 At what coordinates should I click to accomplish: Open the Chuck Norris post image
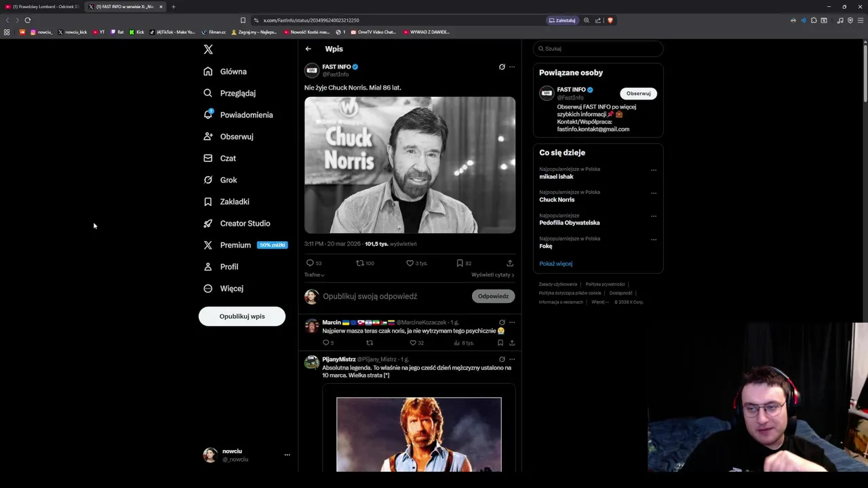point(410,165)
